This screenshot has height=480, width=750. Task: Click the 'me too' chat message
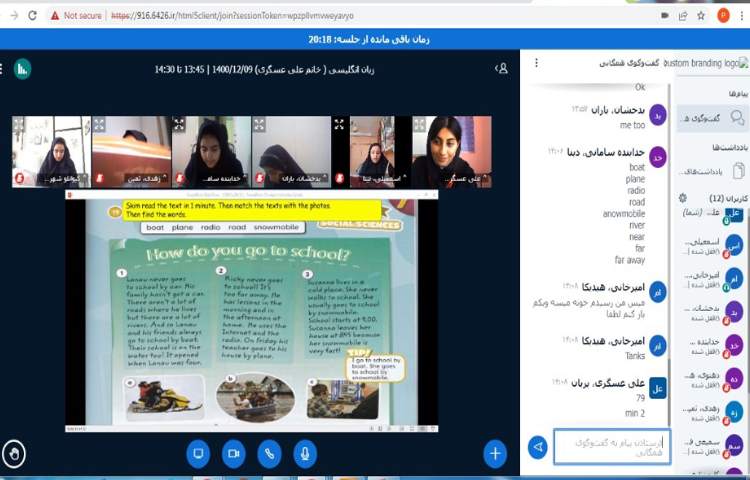pyautogui.click(x=632, y=125)
